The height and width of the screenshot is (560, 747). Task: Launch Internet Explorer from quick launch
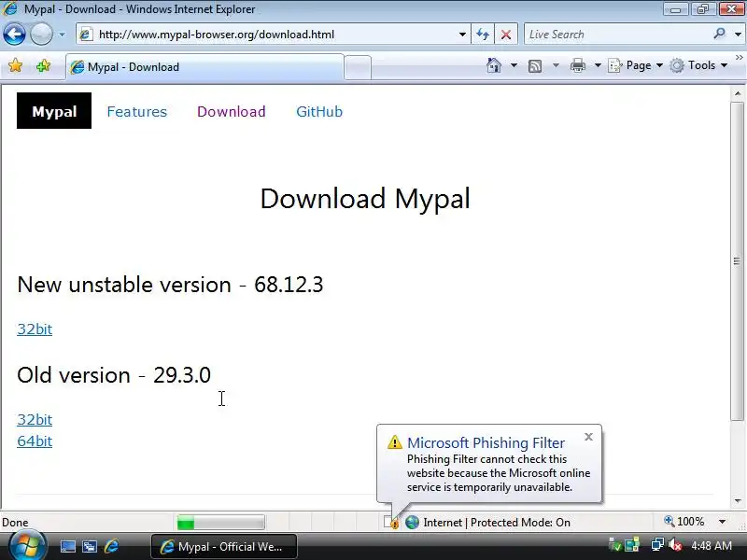pos(111,546)
